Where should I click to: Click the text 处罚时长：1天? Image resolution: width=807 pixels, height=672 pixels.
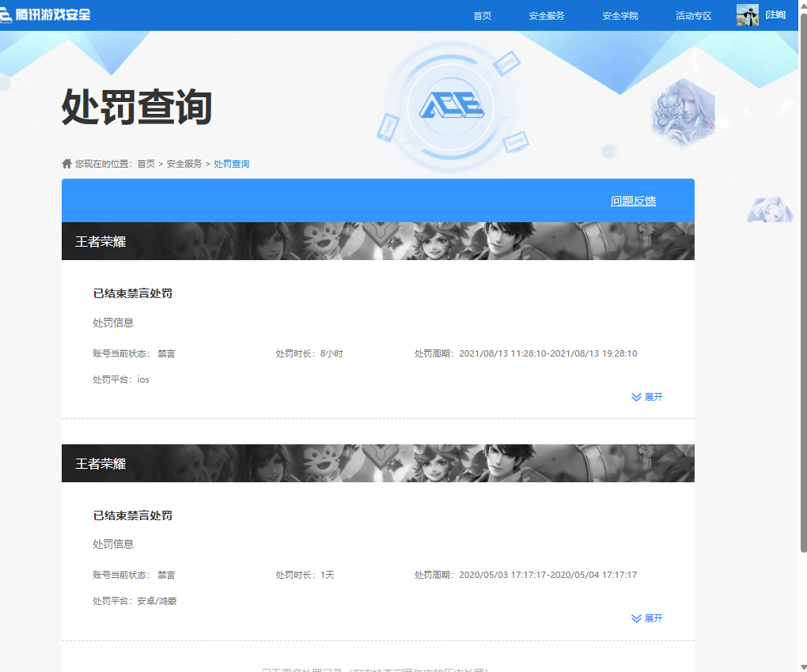coord(305,575)
